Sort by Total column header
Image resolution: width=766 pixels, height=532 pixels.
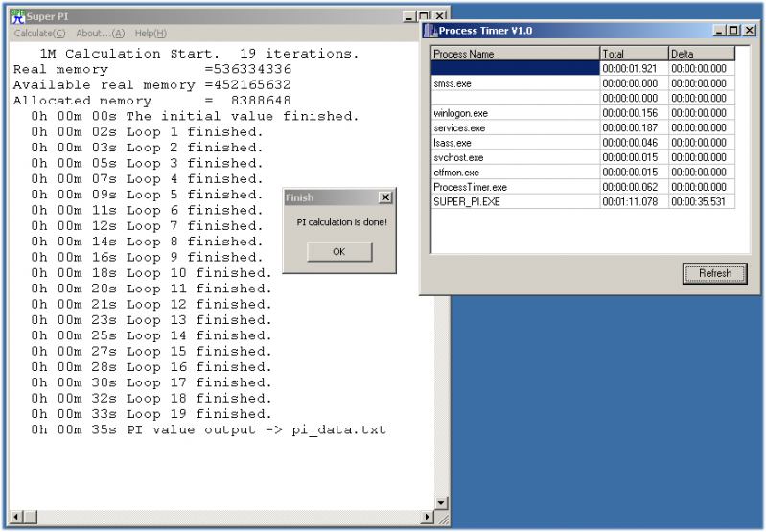[634, 54]
